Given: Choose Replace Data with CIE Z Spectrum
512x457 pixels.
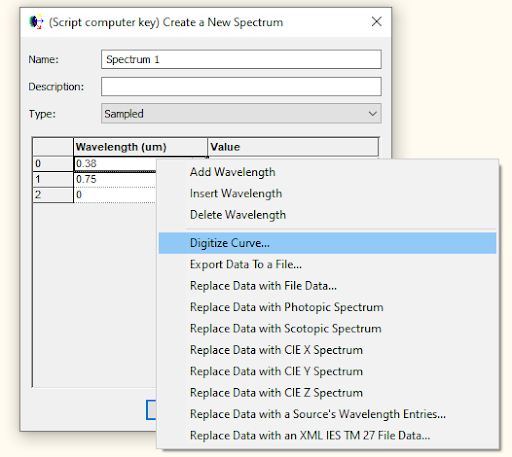Looking at the screenshot, I should coord(327,393).
